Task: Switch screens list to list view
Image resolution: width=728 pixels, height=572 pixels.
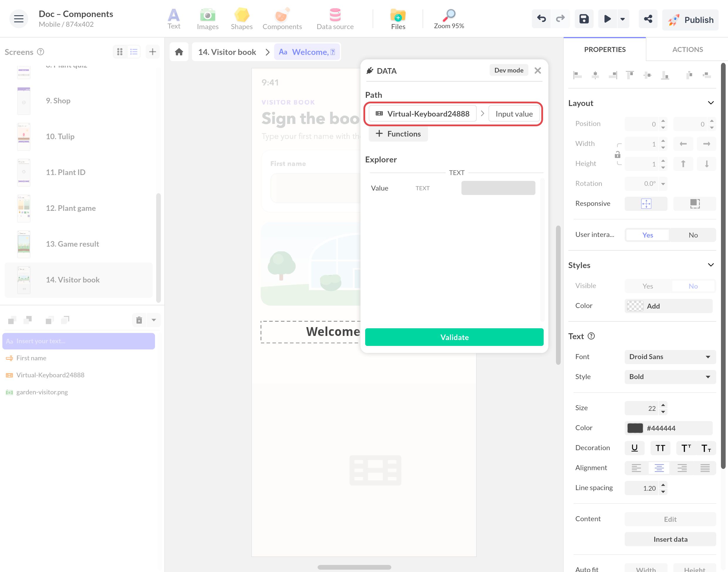Action: tap(134, 52)
